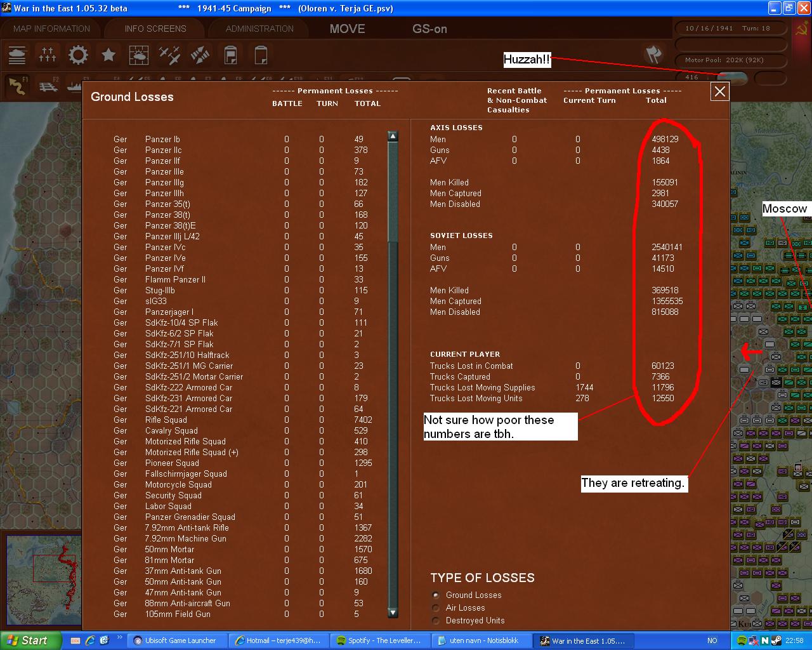
Task: Open the order of battle icon
Action: [17, 55]
